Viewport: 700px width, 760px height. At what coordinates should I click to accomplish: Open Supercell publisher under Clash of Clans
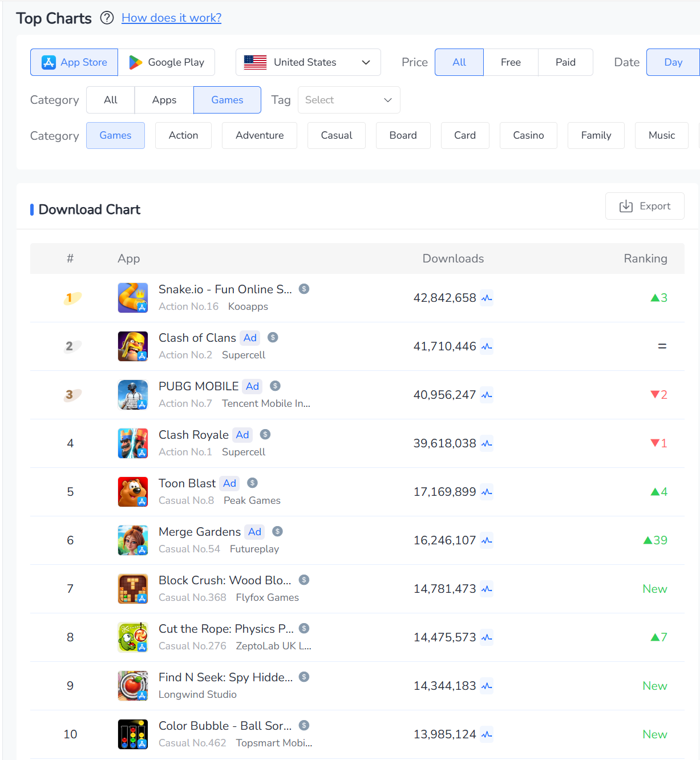point(244,355)
